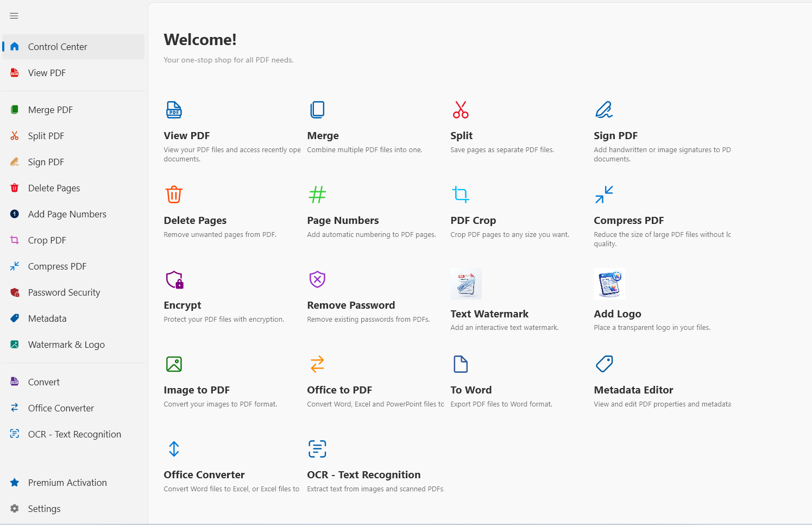Click the OCR Text Recognition scan icon
Viewport: 812px width, 525px height.
point(317,449)
